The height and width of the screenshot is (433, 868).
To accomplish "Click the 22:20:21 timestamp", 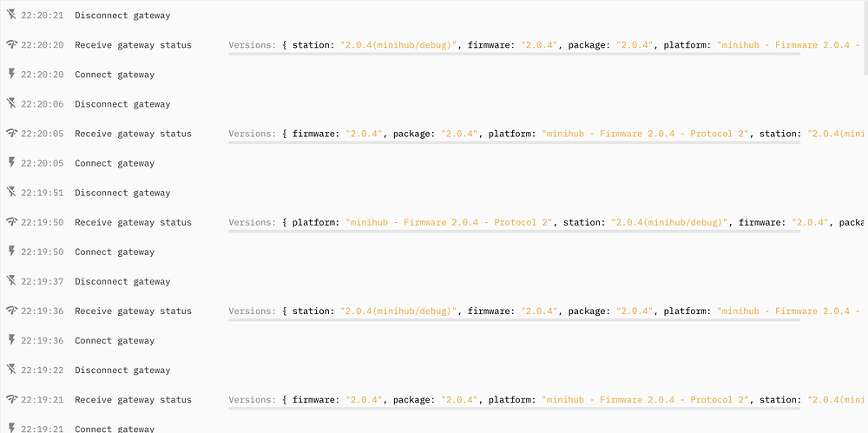I will pos(42,16).
